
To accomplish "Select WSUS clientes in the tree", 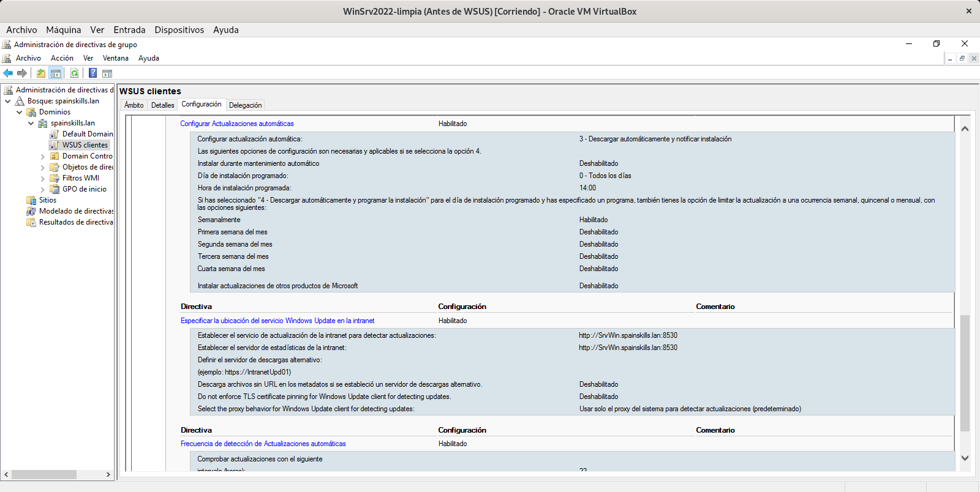I will click(85, 145).
